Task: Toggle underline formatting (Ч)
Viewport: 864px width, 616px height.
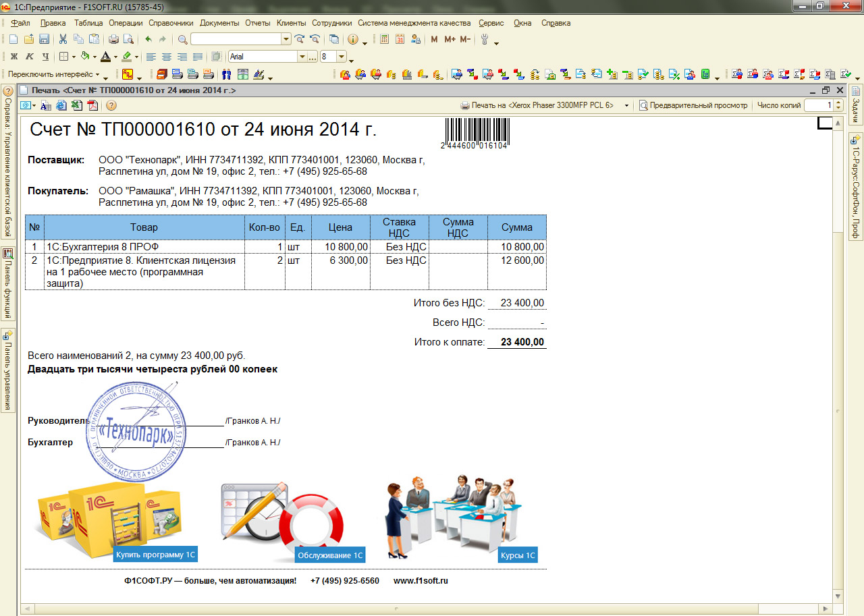Action: point(45,57)
